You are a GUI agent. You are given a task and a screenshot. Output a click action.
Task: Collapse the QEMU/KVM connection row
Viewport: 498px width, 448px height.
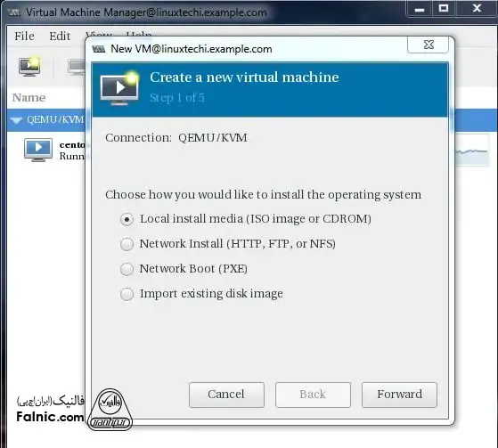(x=16, y=120)
